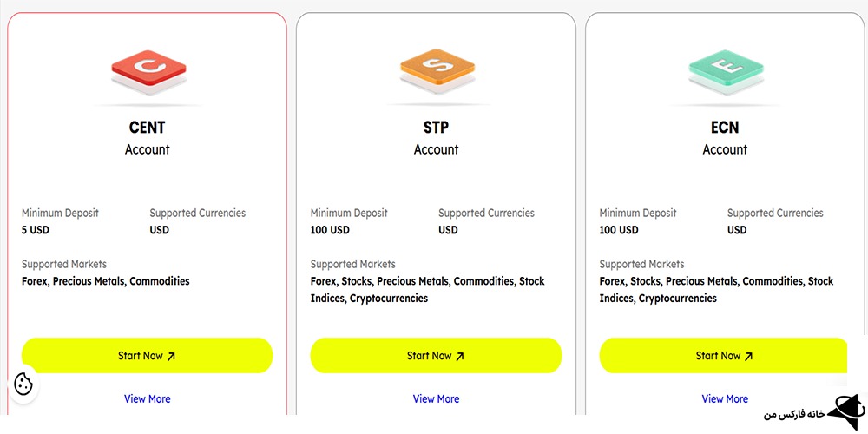Click STP supported markets list text

click(x=427, y=290)
